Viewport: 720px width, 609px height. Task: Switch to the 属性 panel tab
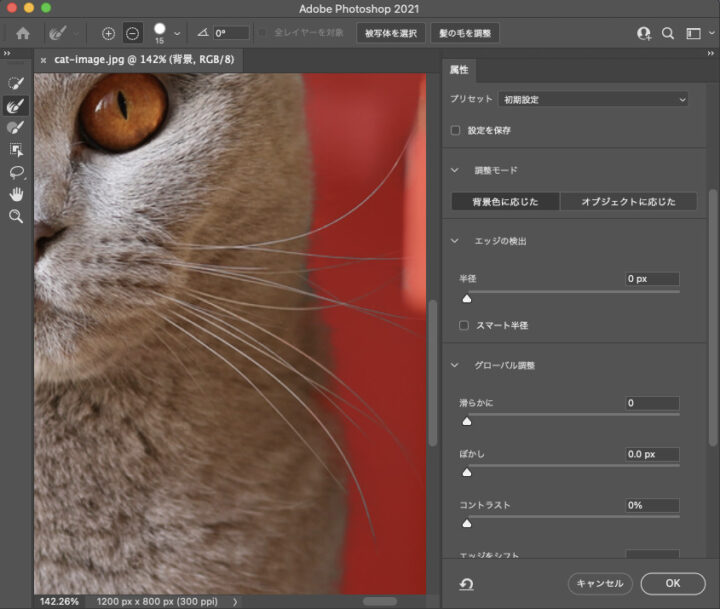tap(459, 70)
